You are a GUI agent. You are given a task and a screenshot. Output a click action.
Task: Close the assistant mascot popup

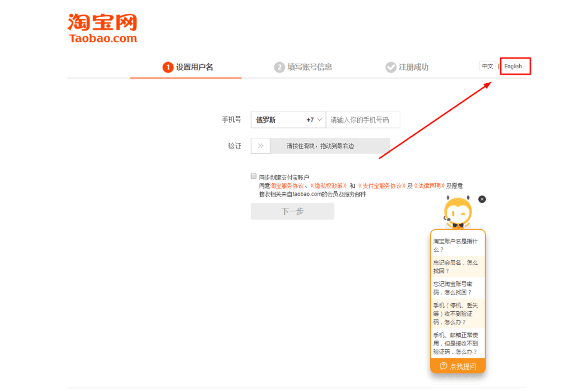click(x=482, y=199)
